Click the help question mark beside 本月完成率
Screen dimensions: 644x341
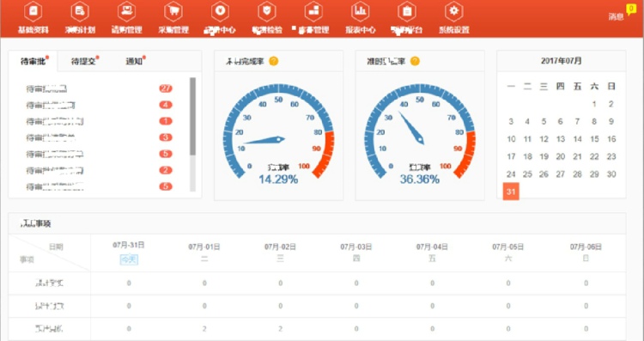[274, 61]
